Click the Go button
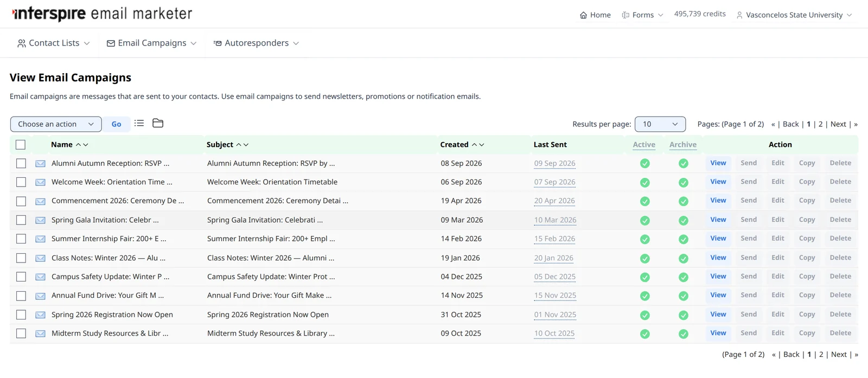Image resolution: width=868 pixels, height=378 pixels. pyautogui.click(x=116, y=124)
